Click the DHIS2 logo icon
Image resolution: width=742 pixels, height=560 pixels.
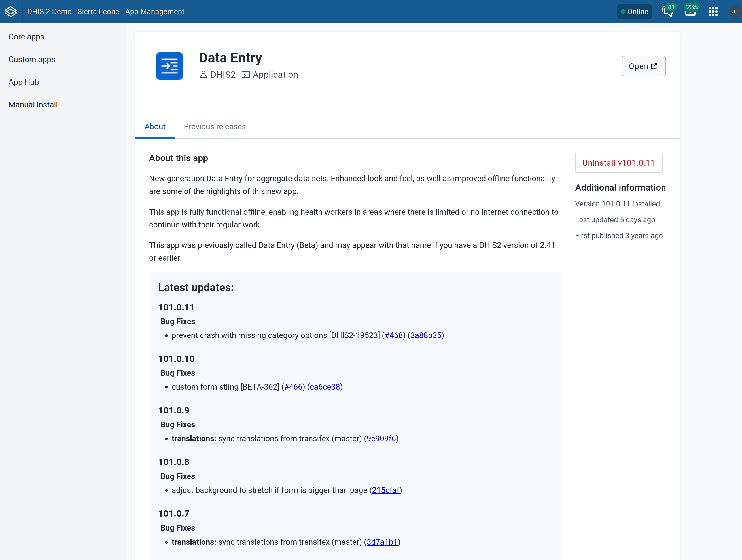tap(11, 11)
